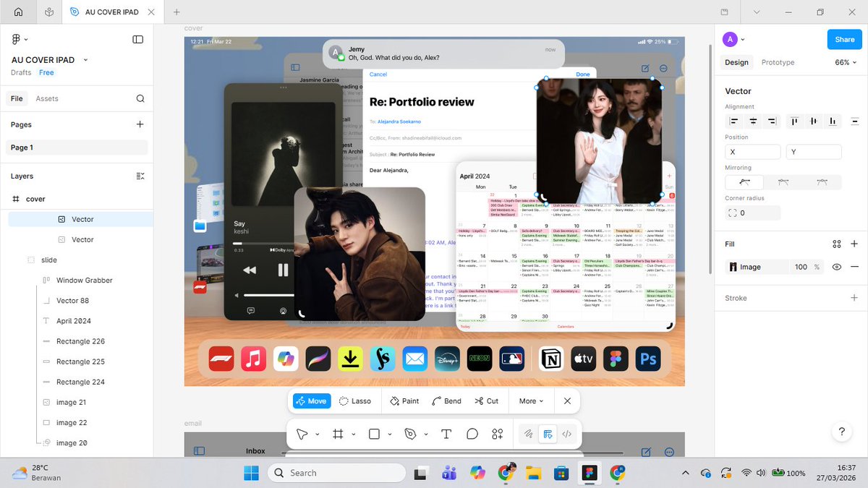Add a new page with plus icon
This screenshot has width=868, height=488.
click(140, 124)
